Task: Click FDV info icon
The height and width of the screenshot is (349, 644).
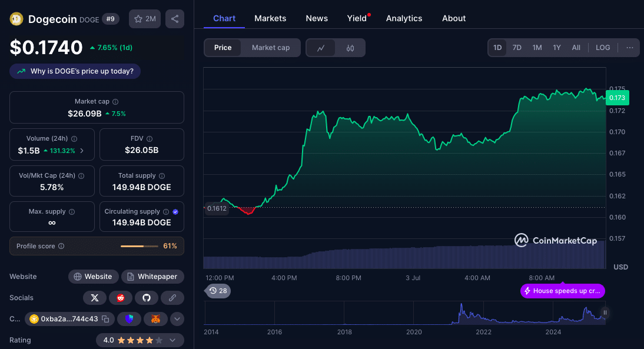Action: point(150,139)
